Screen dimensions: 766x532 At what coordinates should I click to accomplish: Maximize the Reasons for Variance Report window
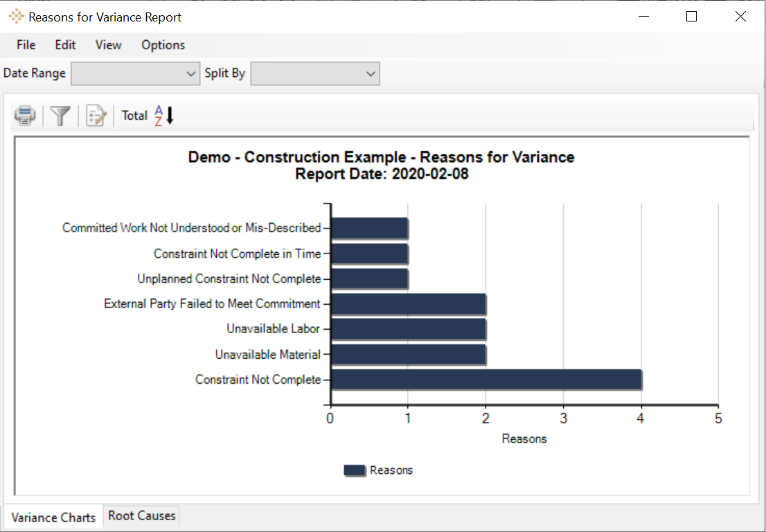click(691, 17)
